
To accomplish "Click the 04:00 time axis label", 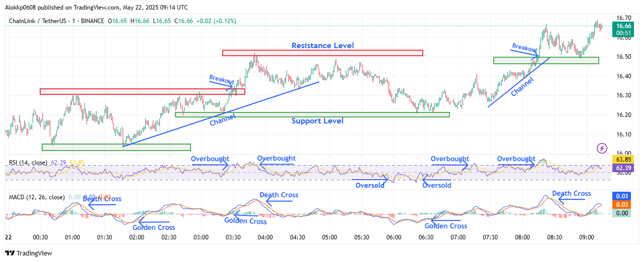I will tap(265, 237).
